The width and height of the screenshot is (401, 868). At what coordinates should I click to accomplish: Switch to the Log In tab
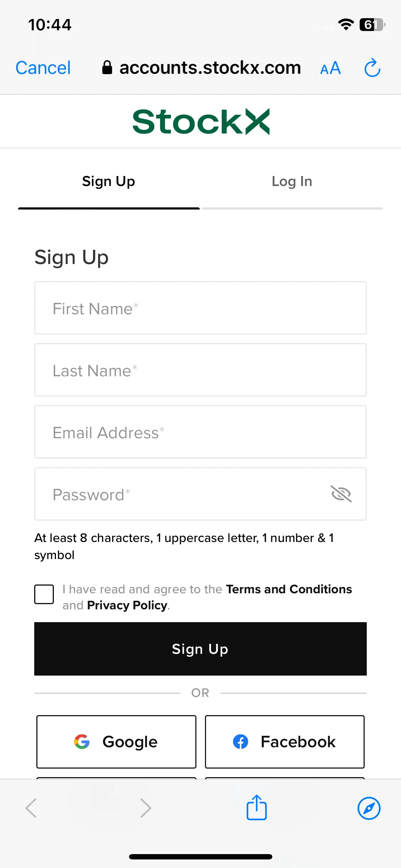[292, 182]
